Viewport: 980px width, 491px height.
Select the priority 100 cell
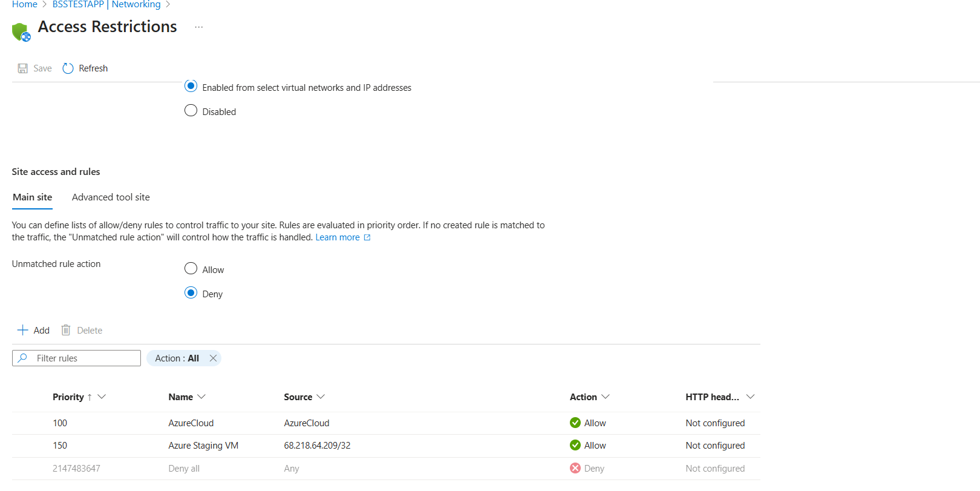point(60,423)
